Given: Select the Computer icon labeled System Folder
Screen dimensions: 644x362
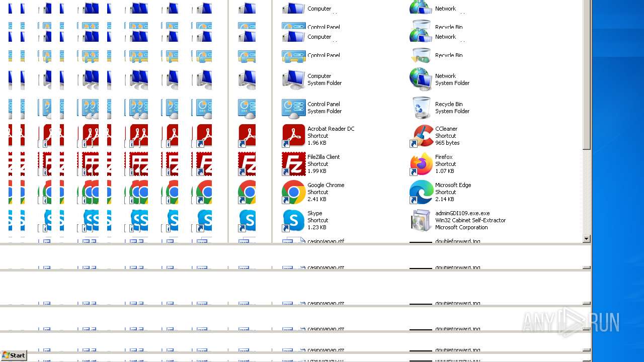Looking at the screenshot, I should click(x=294, y=79).
